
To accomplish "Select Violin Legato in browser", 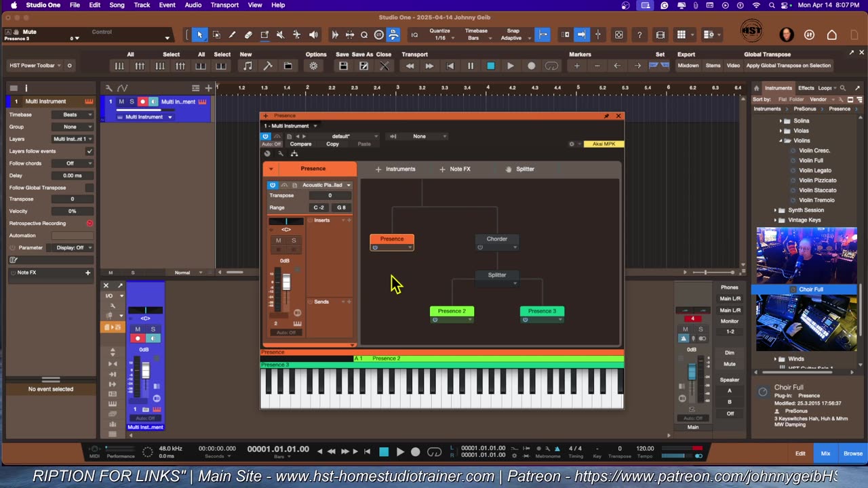I will coord(814,171).
